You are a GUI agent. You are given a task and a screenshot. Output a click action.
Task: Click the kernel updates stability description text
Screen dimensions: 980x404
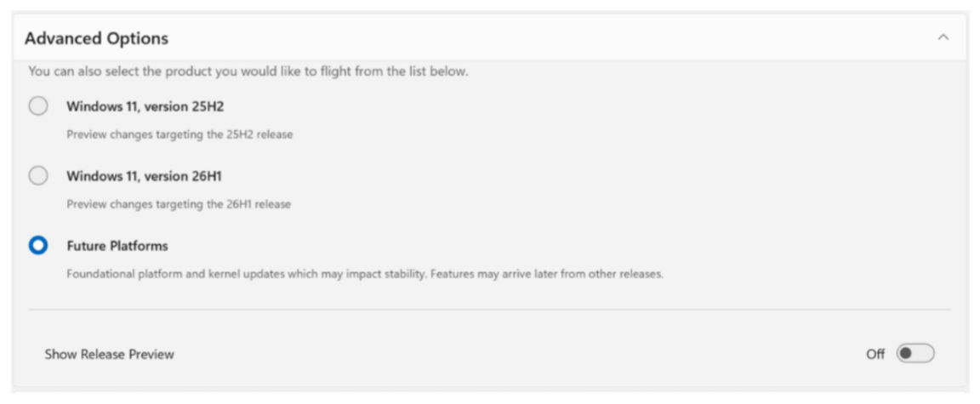364,274
